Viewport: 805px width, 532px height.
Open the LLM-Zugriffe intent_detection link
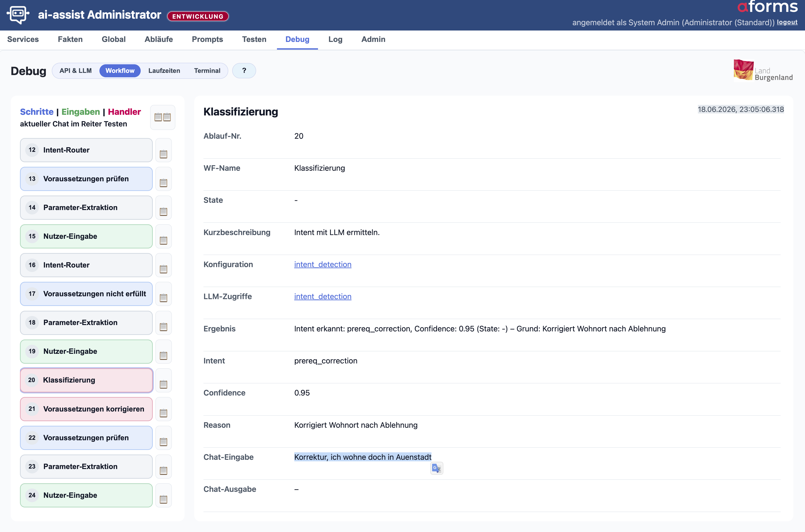[323, 297]
